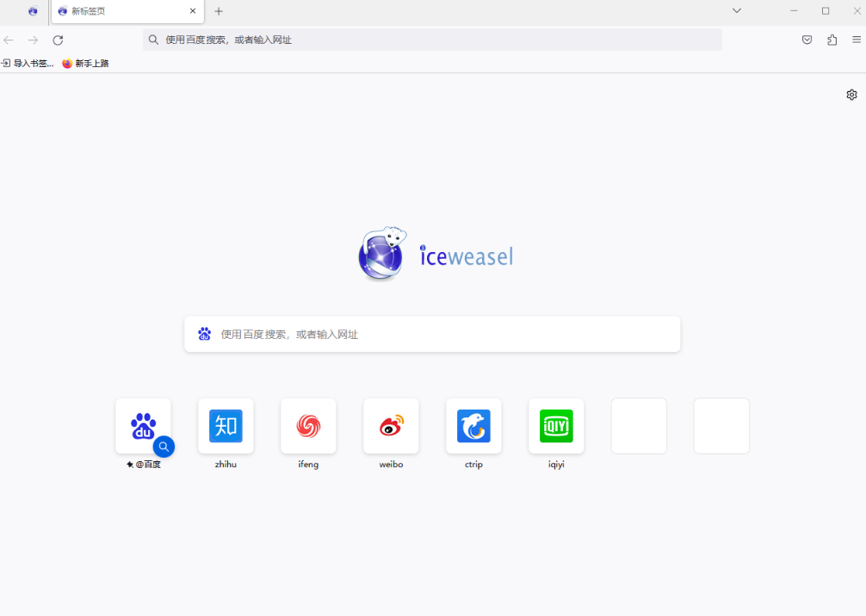Go forward to the next page
Image resolution: width=866 pixels, height=616 pixels.
pyautogui.click(x=33, y=40)
